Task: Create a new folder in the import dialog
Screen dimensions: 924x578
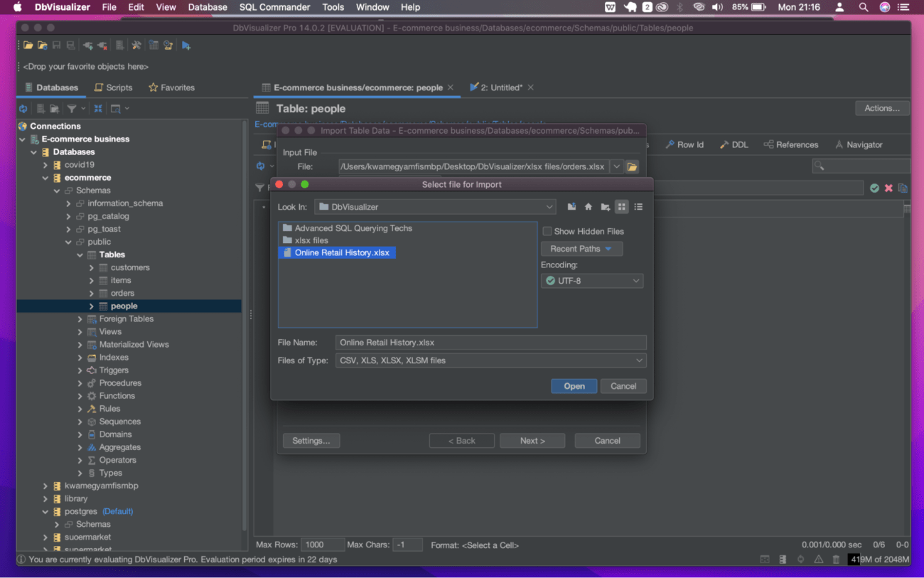Action: point(606,206)
